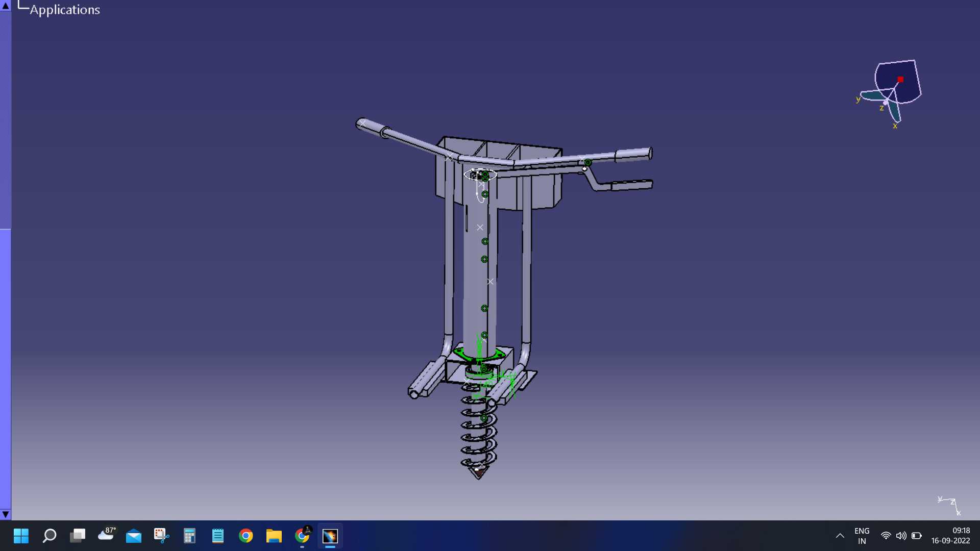Launch the Mail app from taskbar

pos(134,536)
